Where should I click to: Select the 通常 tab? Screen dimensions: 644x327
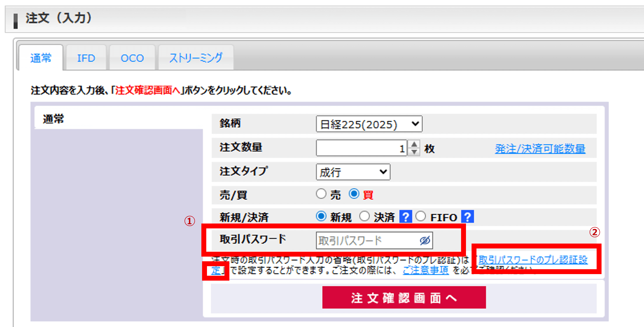[x=41, y=58]
